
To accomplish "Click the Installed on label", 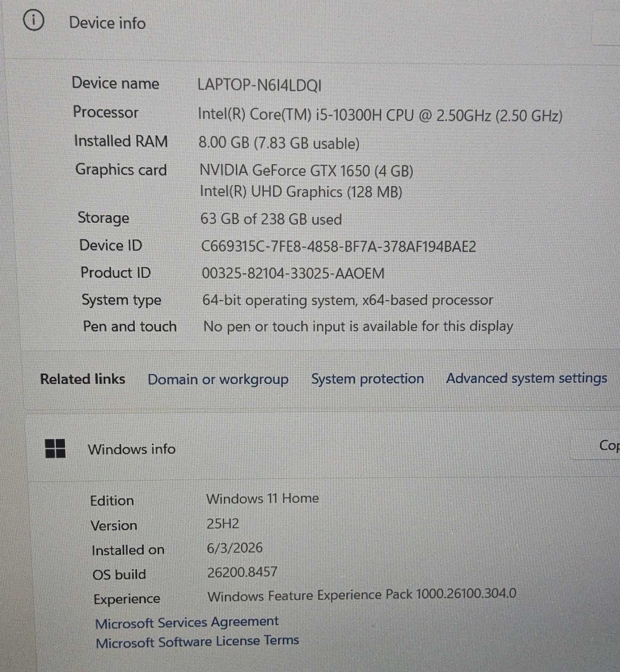I will 128,550.
